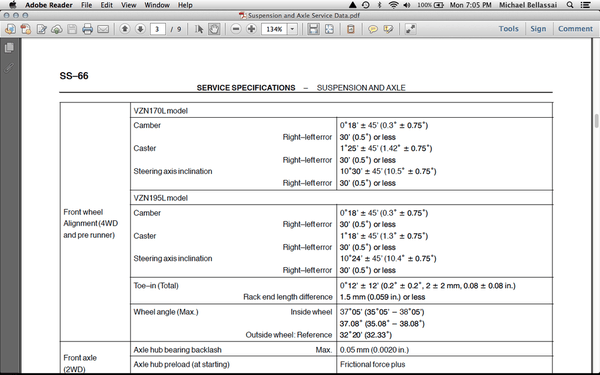Zoom in with the plus button
This screenshot has width=600, height=375.
(251, 29)
